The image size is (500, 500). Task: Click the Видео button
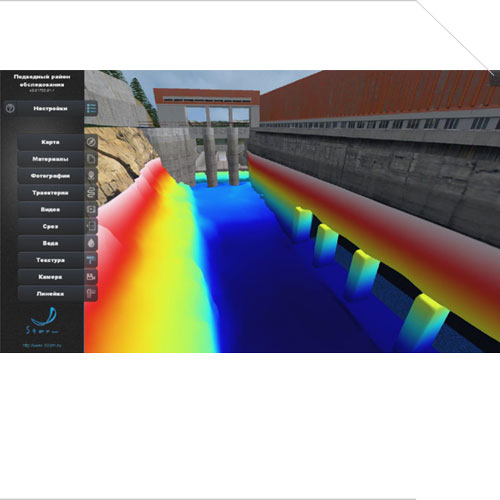pos(50,209)
